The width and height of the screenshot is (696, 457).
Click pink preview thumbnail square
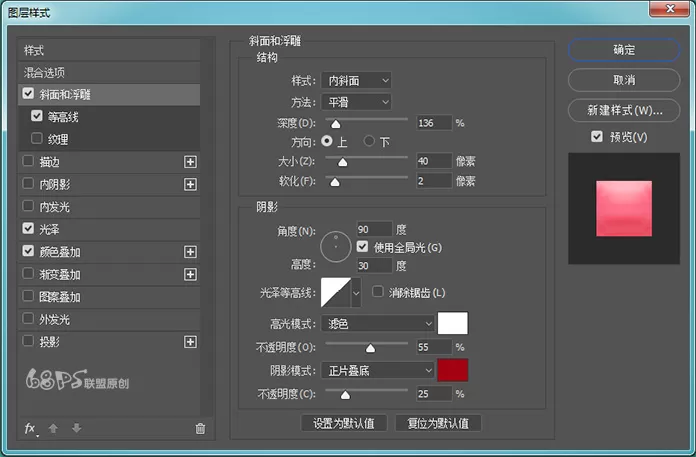pyautogui.click(x=624, y=209)
